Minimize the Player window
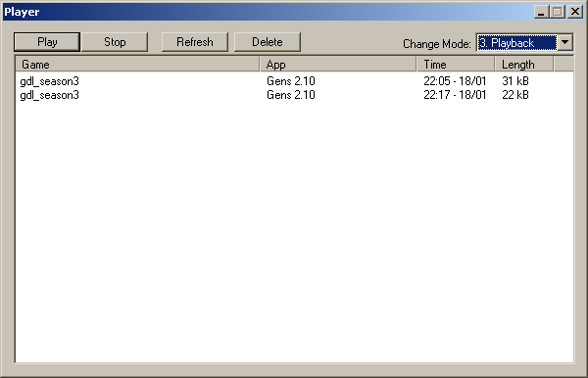The height and width of the screenshot is (378, 588). click(541, 12)
